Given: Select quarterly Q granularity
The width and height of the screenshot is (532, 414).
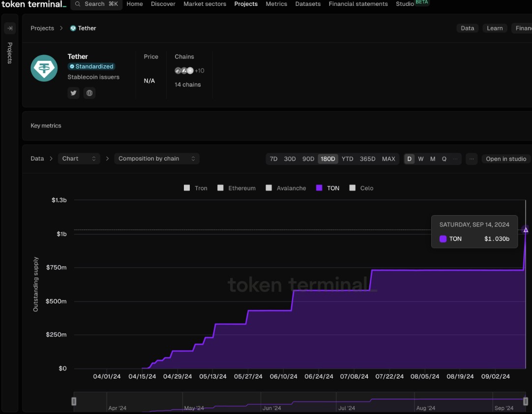Looking at the screenshot, I should [444, 159].
